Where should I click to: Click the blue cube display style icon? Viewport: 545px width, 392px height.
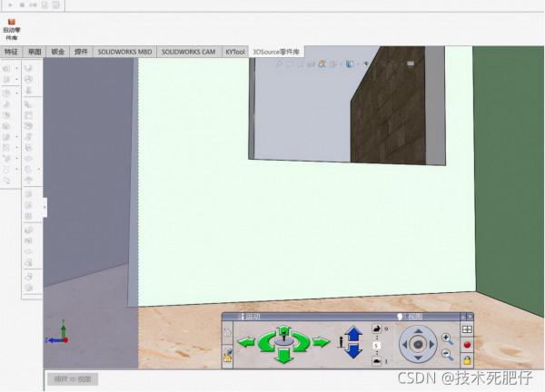pyautogui.click(x=350, y=64)
